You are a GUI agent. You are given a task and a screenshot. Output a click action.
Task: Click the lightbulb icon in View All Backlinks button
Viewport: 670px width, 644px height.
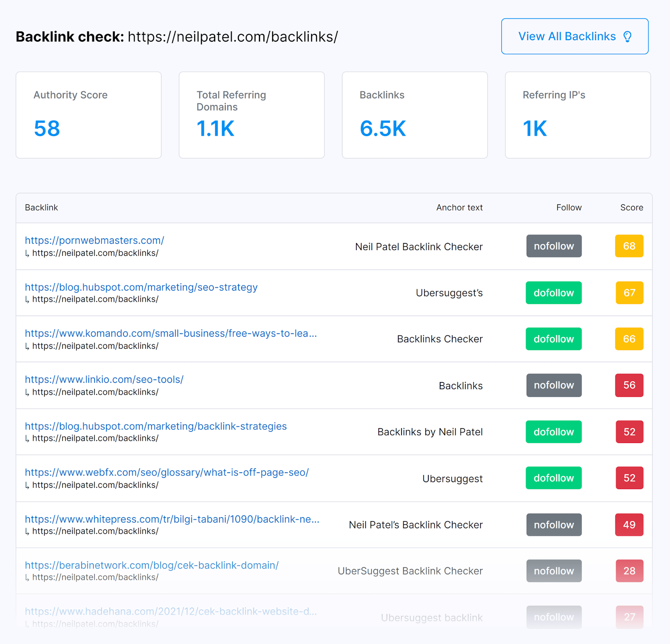click(x=627, y=36)
